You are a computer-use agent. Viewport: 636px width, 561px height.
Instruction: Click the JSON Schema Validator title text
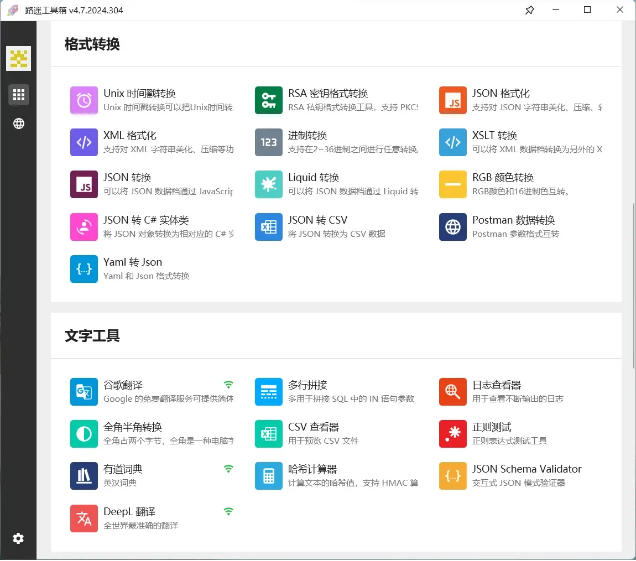point(527,469)
